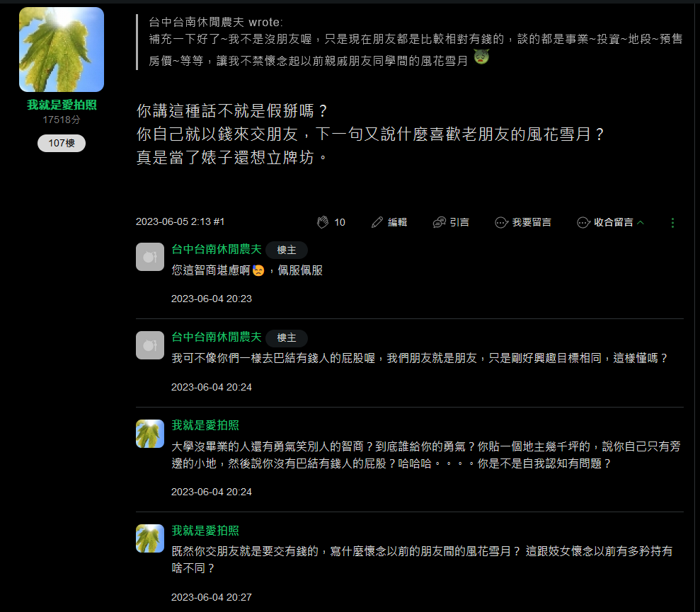Click the worried face emoji in comment
The height and width of the screenshot is (612, 700).
tap(258, 270)
